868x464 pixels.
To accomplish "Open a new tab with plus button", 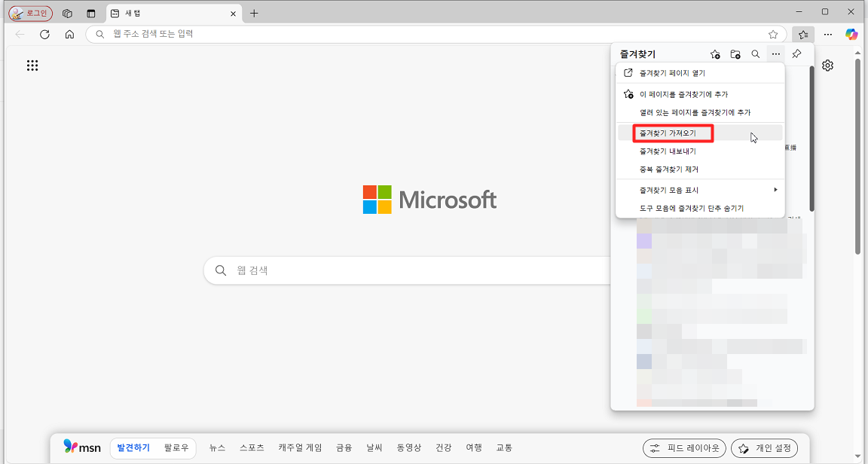I will tap(254, 14).
